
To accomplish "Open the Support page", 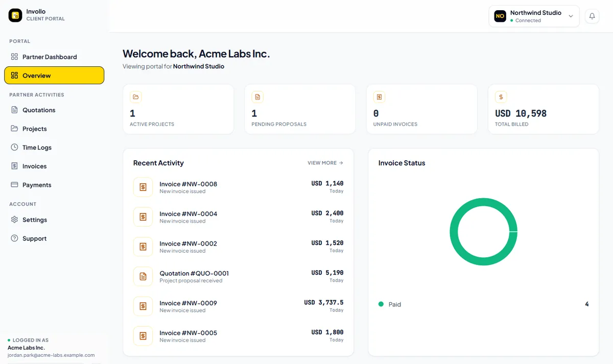I will (54, 238).
